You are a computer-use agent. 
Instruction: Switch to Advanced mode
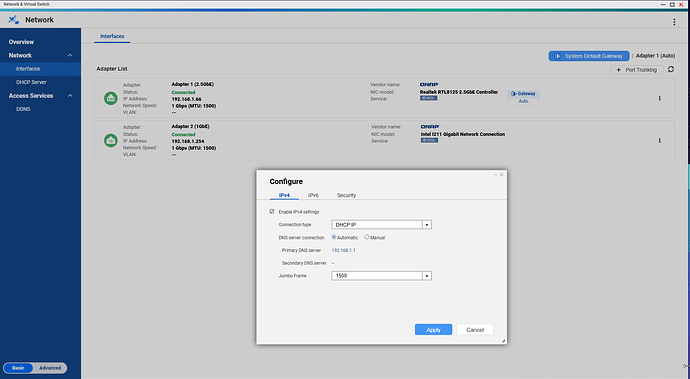pyautogui.click(x=50, y=368)
